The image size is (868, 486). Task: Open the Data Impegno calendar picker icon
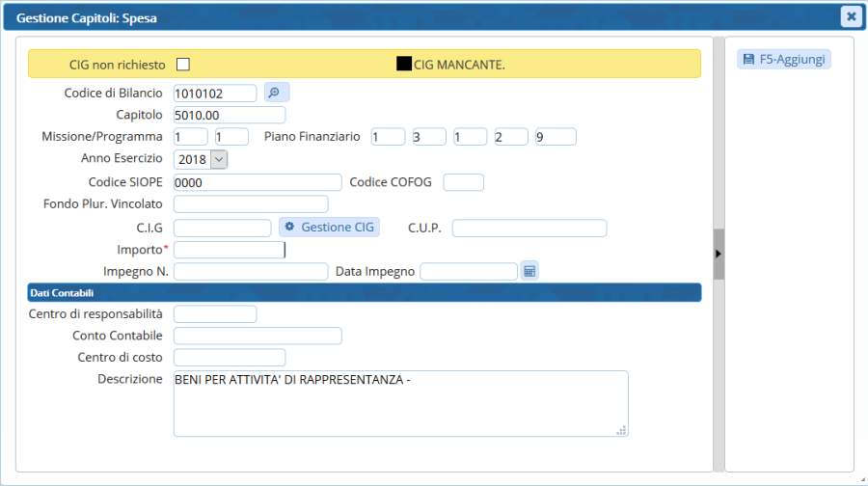click(529, 271)
